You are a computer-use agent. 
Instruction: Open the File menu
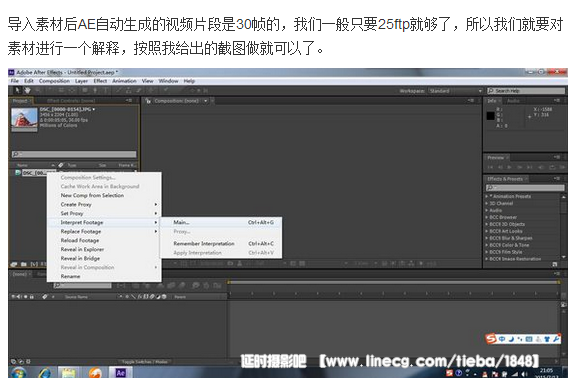coord(15,81)
